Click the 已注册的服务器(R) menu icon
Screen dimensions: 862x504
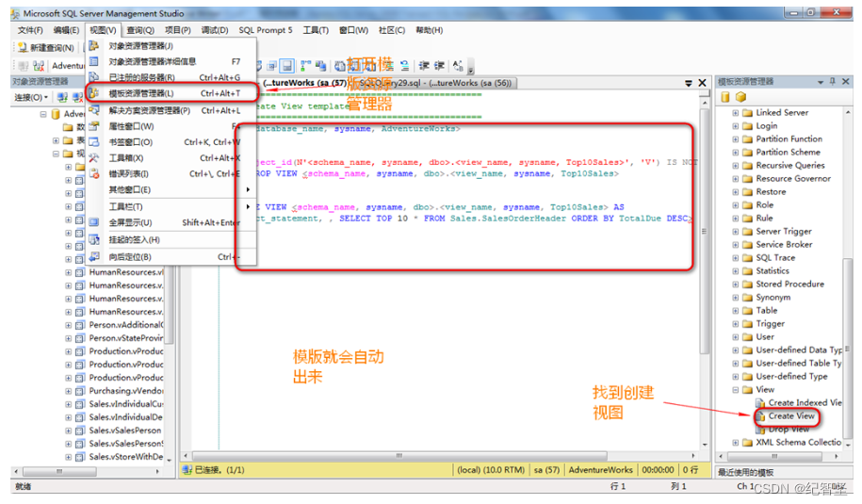coord(94,77)
